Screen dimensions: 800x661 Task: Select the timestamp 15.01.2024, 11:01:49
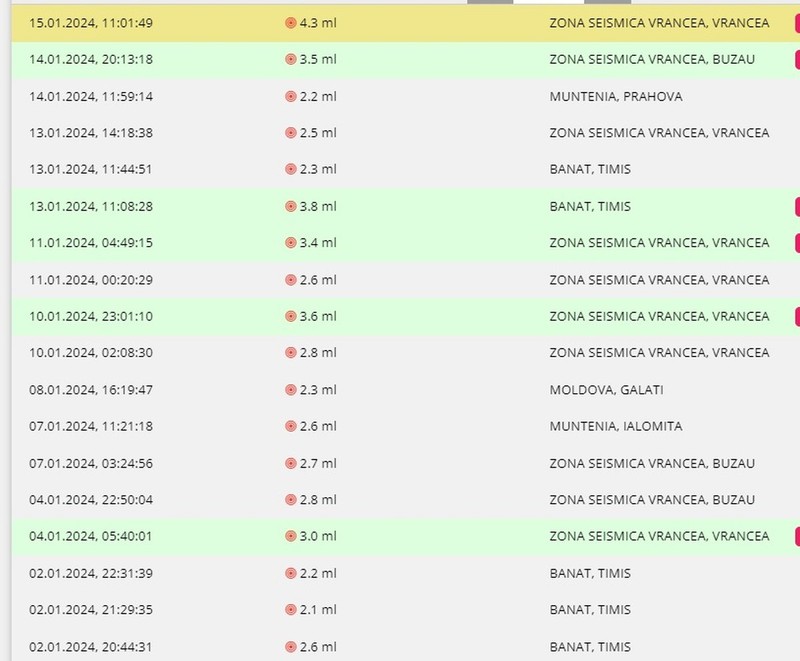(91, 23)
